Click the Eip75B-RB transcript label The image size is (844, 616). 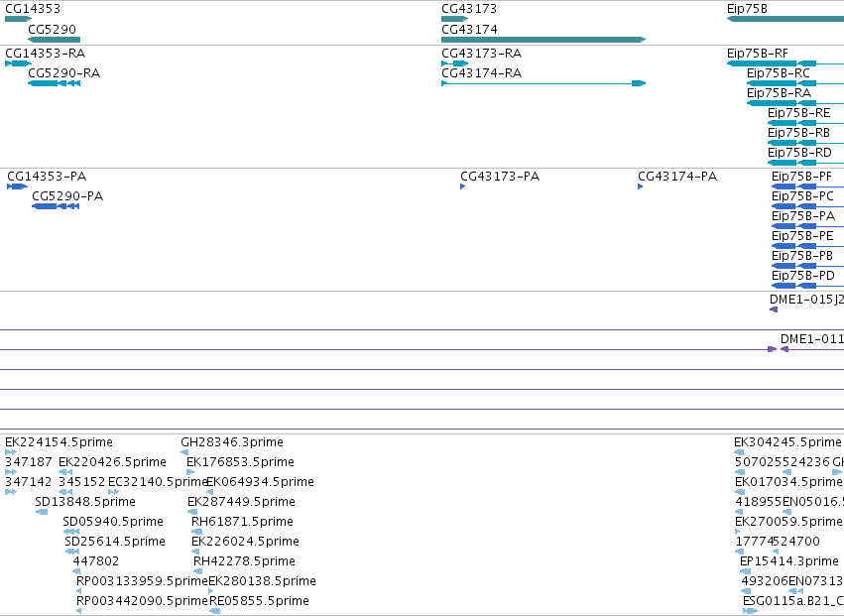798,133
